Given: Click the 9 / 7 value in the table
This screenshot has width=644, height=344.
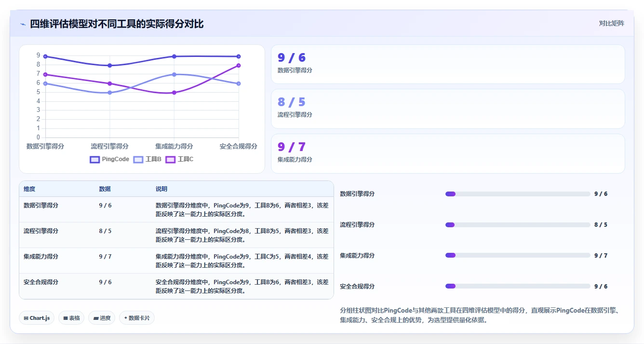Looking at the screenshot, I should (x=105, y=257).
